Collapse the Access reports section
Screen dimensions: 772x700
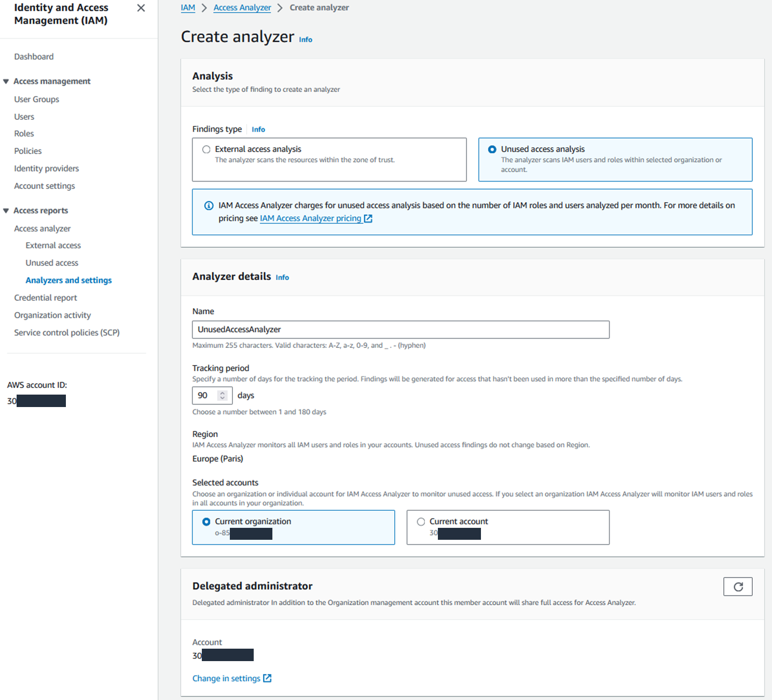6,210
